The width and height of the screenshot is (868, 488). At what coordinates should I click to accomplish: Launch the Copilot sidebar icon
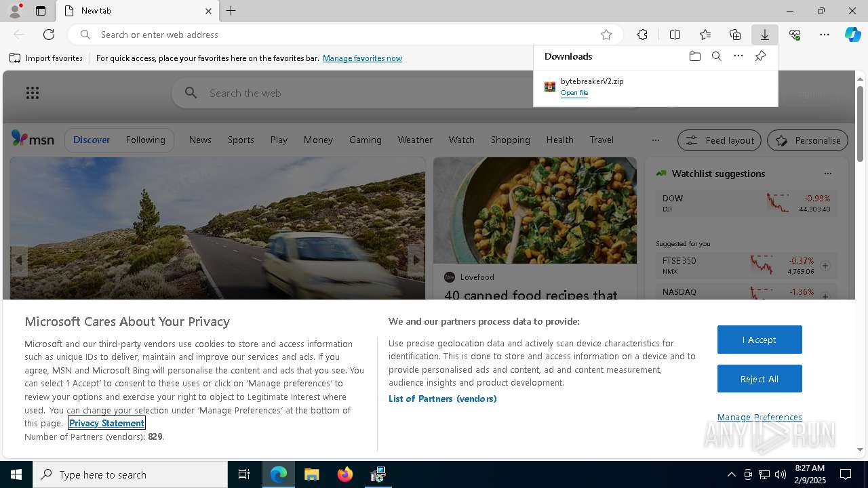(x=853, y=35)
